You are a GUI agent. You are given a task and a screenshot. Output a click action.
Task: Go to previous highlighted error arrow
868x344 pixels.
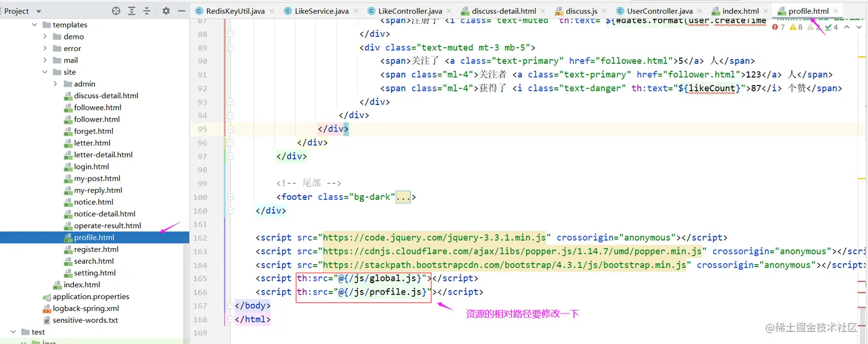[x=847, y=27]
